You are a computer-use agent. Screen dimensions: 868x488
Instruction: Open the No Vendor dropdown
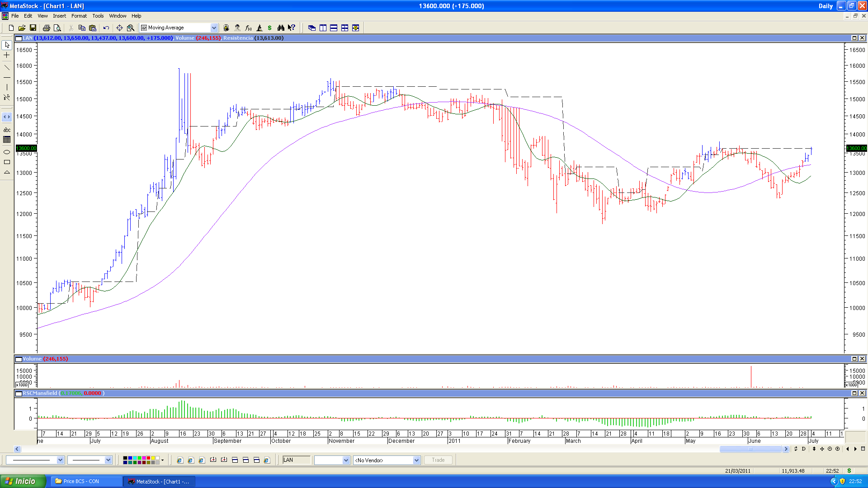point(416,460)
